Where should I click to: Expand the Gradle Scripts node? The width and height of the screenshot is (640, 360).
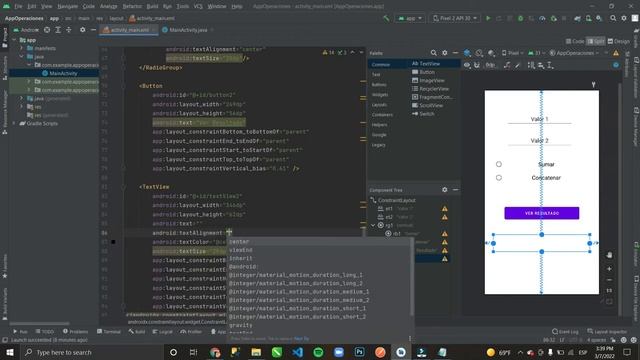pos(14,123)
